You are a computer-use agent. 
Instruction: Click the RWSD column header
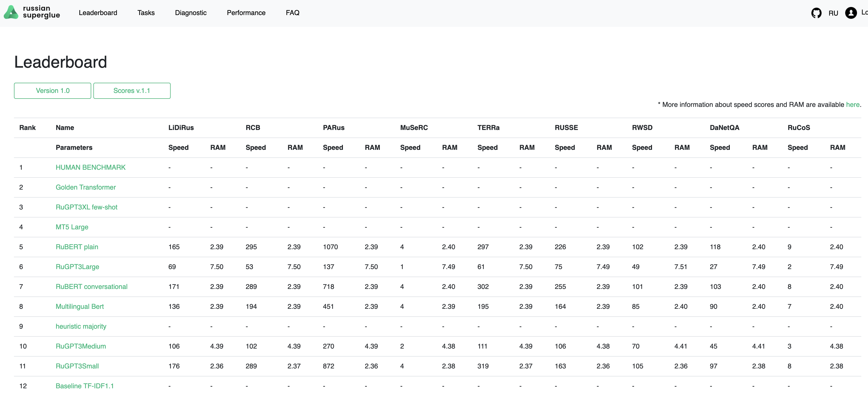pyautogui.click(x=642, y=128)
